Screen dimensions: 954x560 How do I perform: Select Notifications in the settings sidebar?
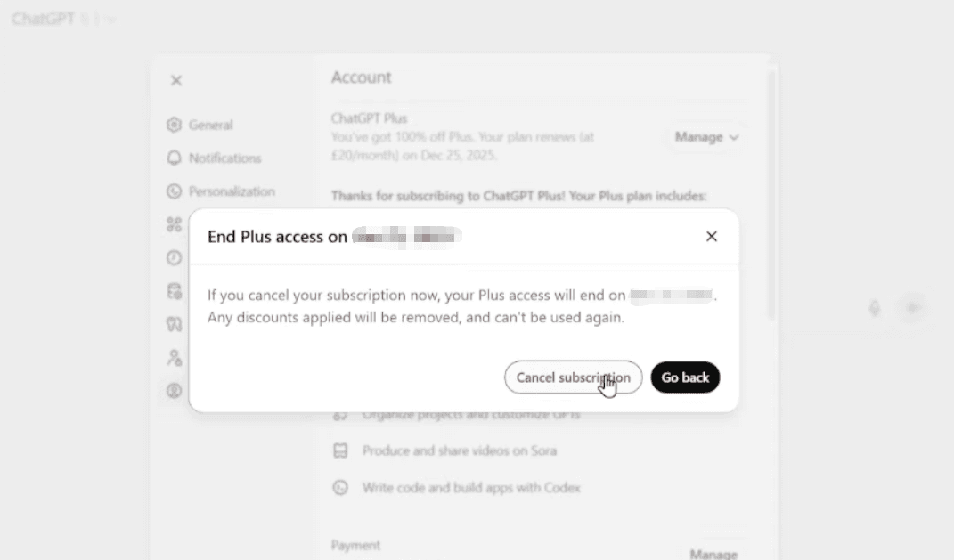tap(224, 158)
